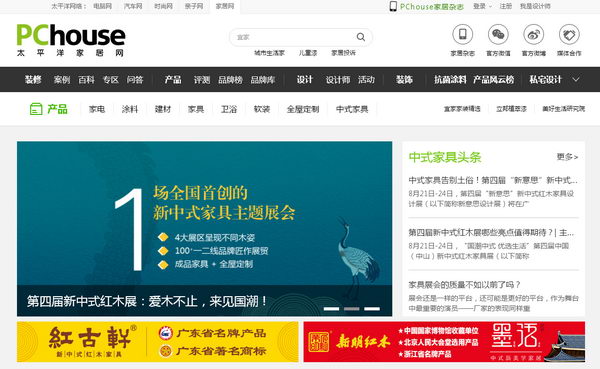Image resolution: width=600 pixels, height=369 pixels.
Task: Click the 家居投诉 link under search
Action: tap(344, 53)
